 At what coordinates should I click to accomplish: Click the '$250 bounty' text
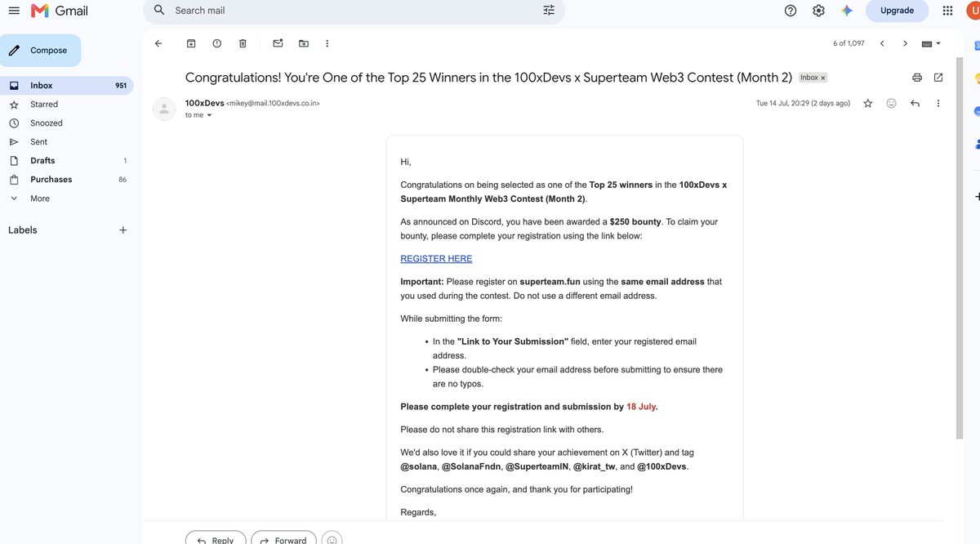(635, 222)
